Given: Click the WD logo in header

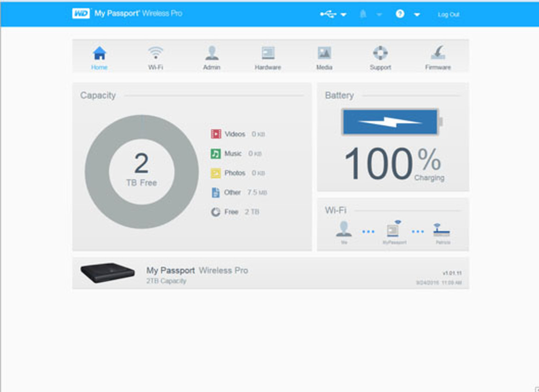Looking at the screenshot, I should (x=81, y=13).
